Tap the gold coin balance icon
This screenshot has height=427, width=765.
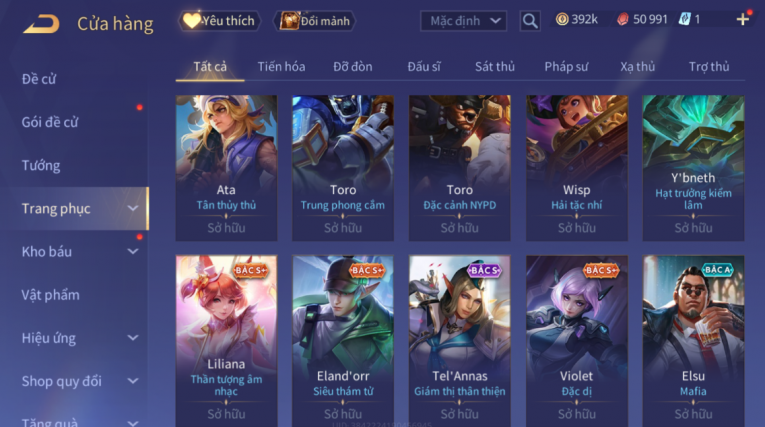point(562,20)
